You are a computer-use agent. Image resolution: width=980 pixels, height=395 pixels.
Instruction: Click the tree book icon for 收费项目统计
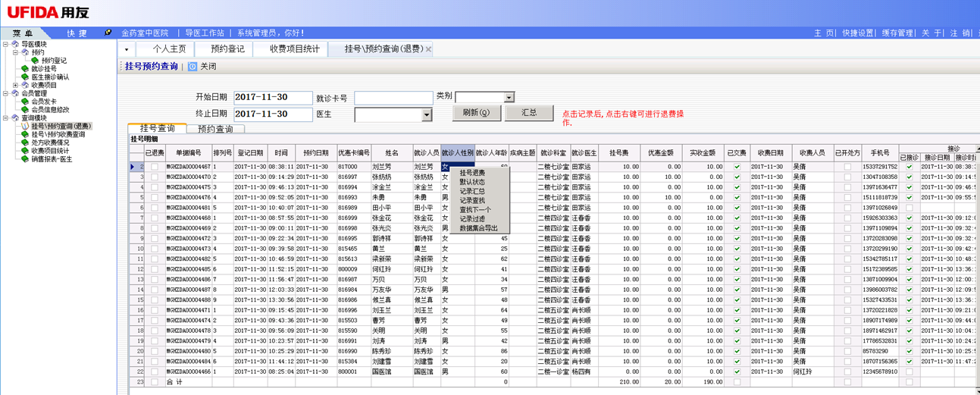[x=25, y=151]
